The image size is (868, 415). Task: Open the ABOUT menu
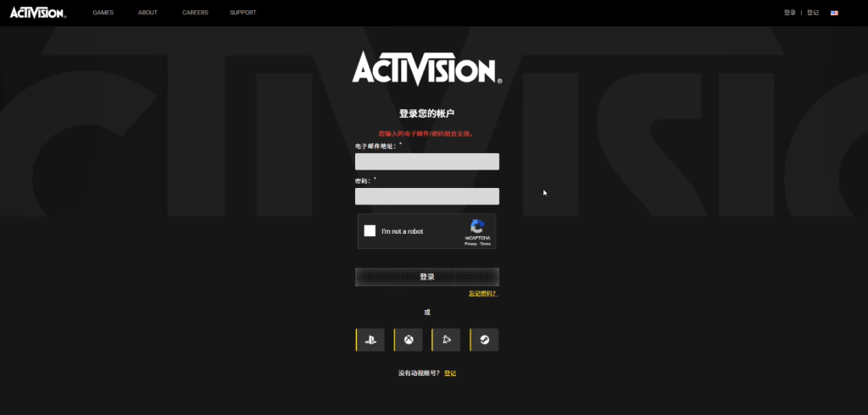pos(147,13)
